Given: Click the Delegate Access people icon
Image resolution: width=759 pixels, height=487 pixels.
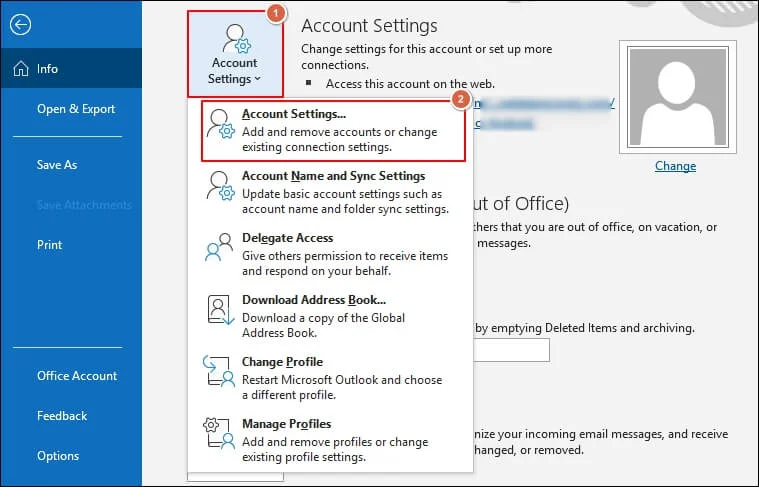Looking at the screenshot, I should click(219, 247).
